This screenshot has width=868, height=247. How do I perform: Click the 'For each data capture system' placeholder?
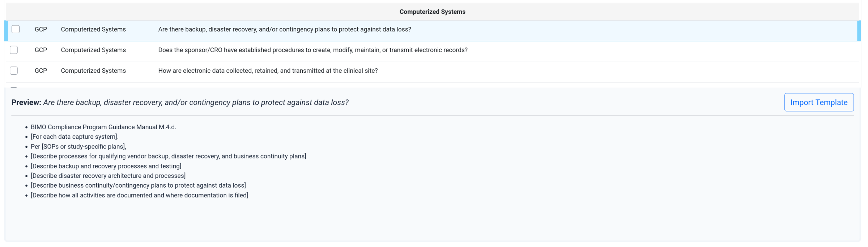tap(75, 137)
